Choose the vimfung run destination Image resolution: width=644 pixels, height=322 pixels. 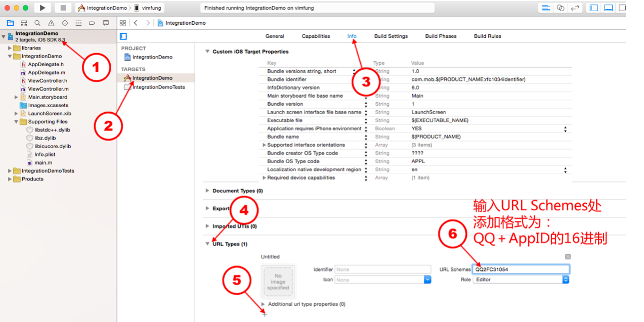pyautogui.click(x=148, y=8)
